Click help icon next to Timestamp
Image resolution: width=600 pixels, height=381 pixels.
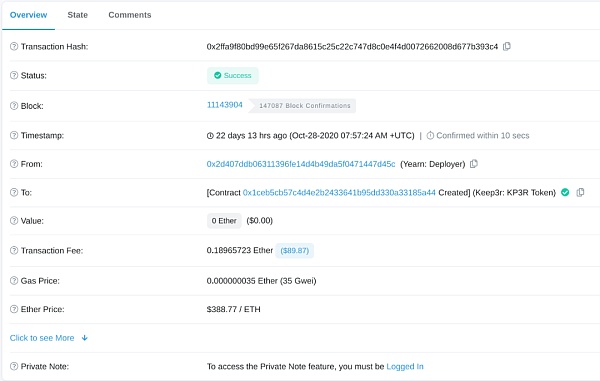click(14, 135)
